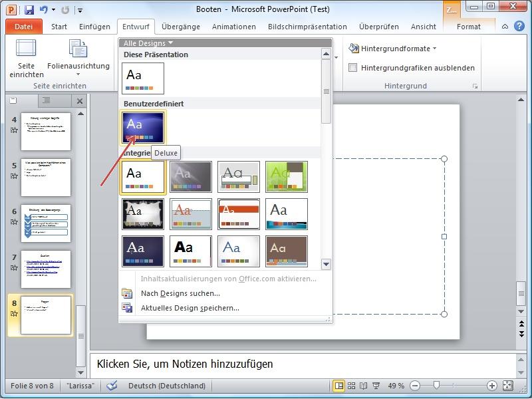Click the Save icon in quick access toolbar
Screen dimensions: 532x399
(29, 9)
